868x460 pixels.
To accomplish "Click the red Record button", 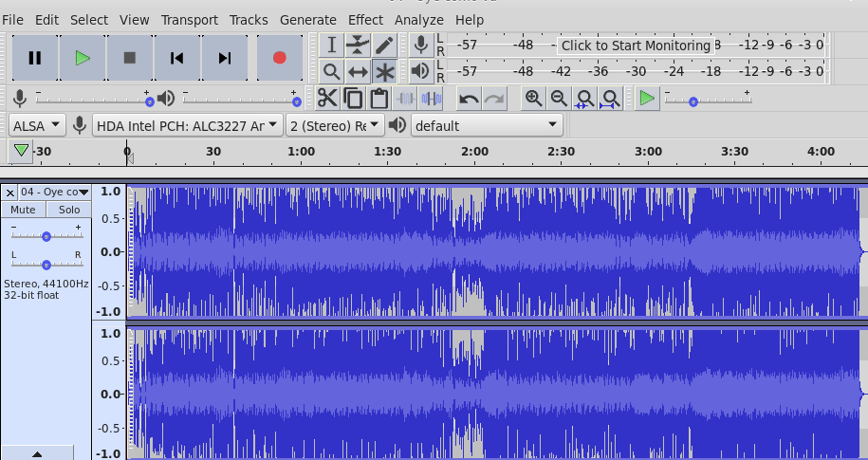I will click(x=280, y=58).
